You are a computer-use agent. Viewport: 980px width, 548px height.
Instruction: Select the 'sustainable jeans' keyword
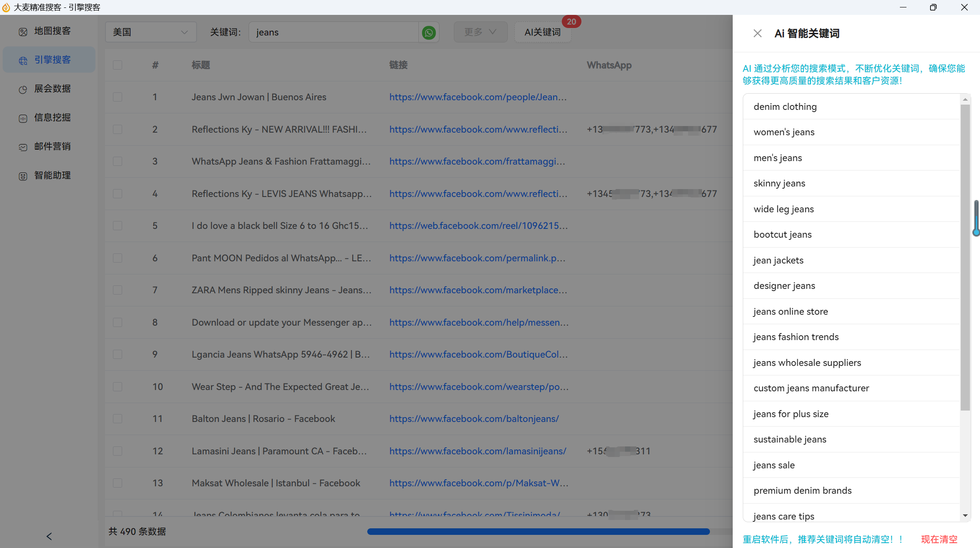tap(851, 439)
